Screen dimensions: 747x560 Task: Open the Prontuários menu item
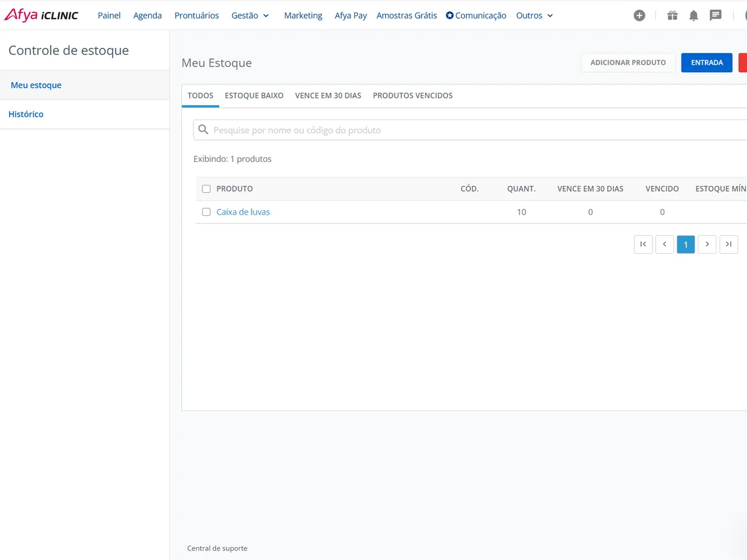[197, 16]
